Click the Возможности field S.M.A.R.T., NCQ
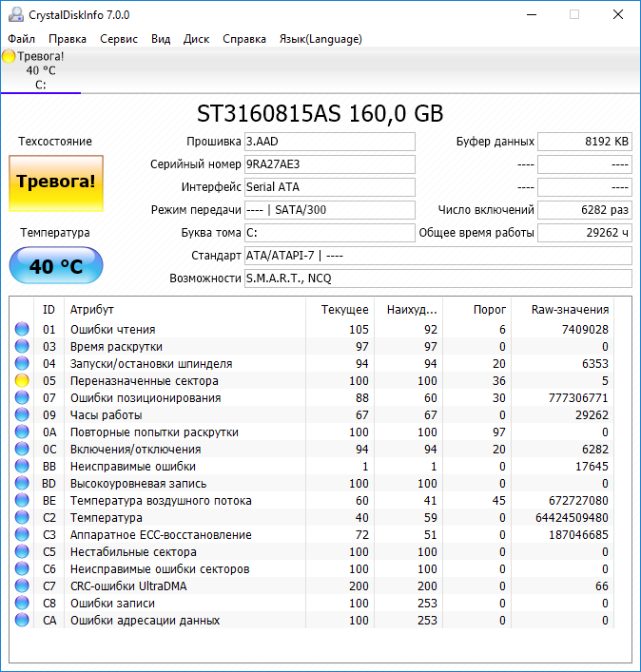The height and width of the screenshot is (672, 641). pyautogui.click(x=438, y=278)
